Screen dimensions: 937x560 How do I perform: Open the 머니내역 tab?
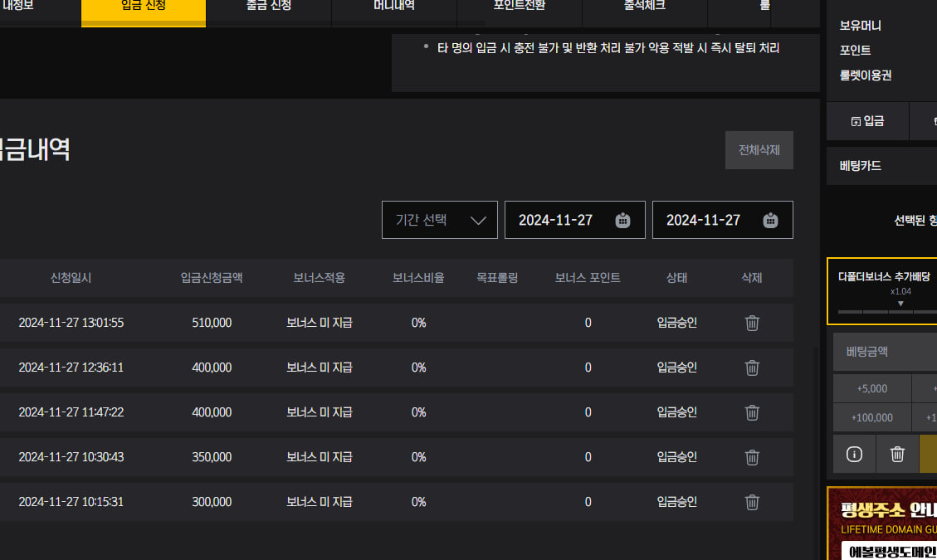pyautogui.click(x=394, y=7)
